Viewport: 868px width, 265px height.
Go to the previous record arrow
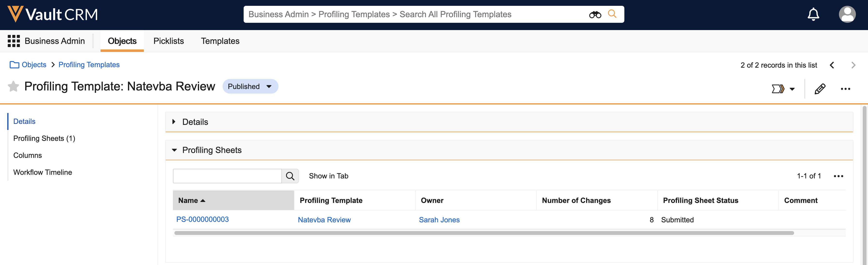click(832, 65)
